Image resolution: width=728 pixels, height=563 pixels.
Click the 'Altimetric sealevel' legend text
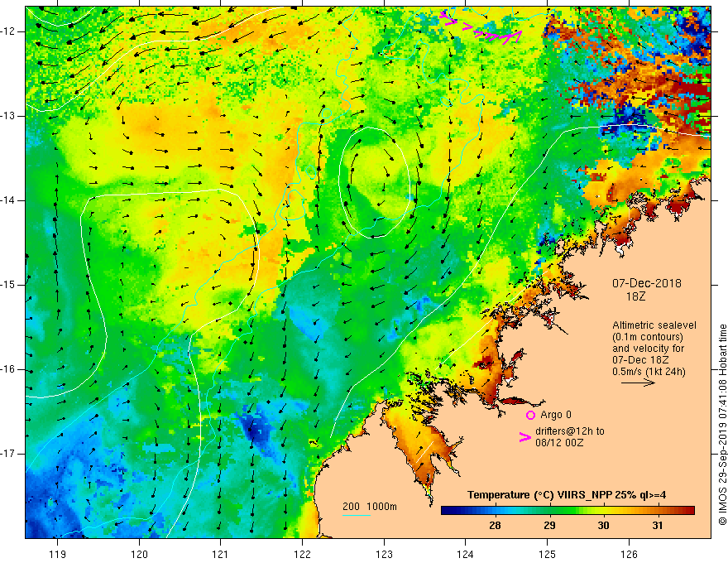tap(654, 325)
